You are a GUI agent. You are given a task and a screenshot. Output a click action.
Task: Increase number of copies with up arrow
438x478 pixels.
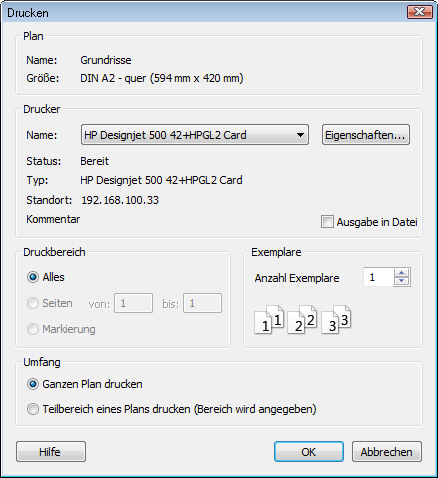pyautogui.click(x=402, y=273)
